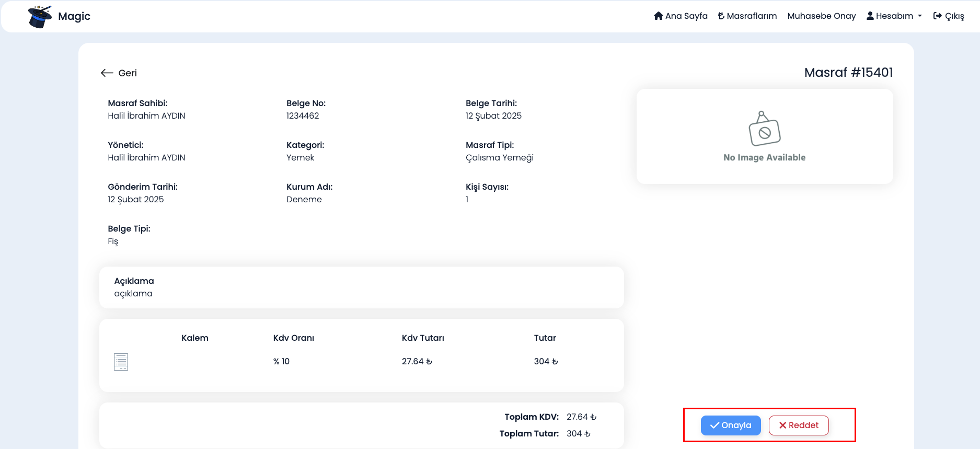Select Kdv Oranı value % 10
Viewport: 980px width, 449px height.
tap(281, 361)
